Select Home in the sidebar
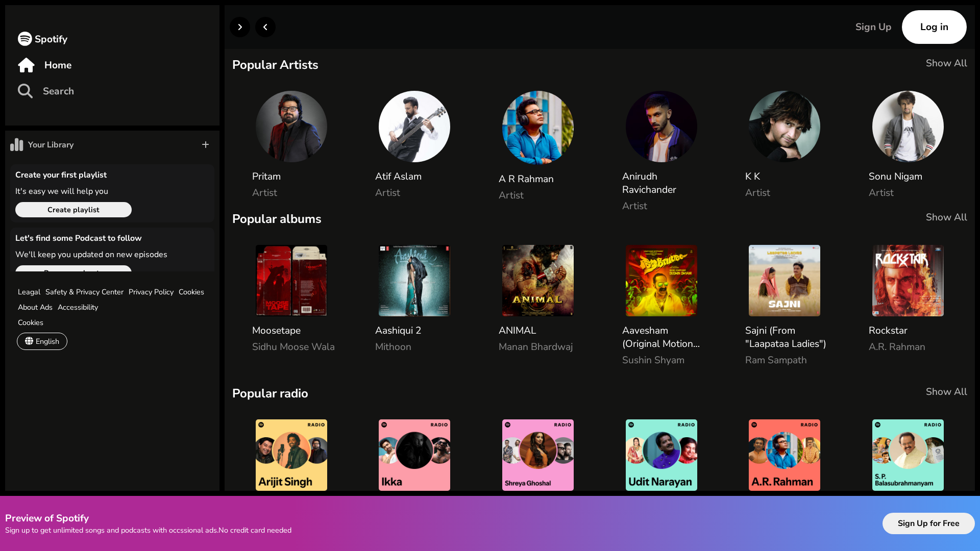The width and height of the screenshot is (980, 551). (x=58, y=65)
